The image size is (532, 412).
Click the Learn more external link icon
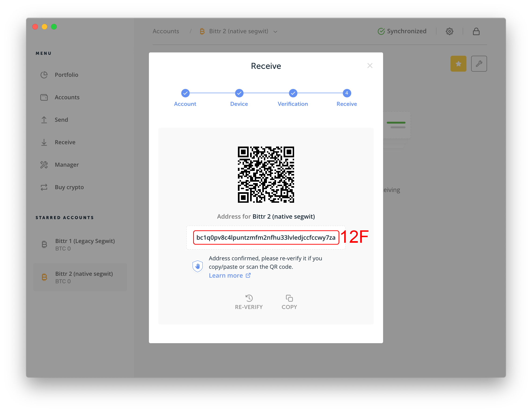248,275
